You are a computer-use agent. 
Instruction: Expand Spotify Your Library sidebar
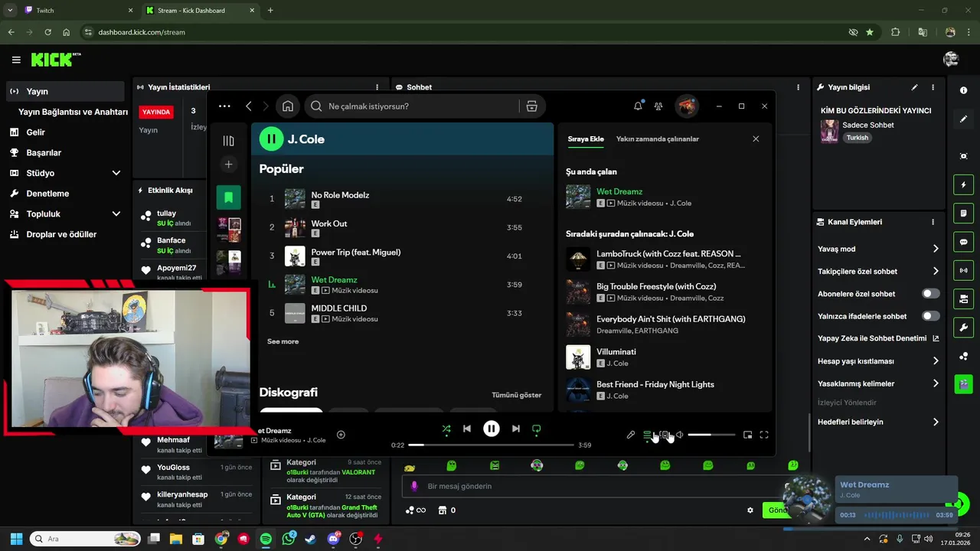[228, 141]
